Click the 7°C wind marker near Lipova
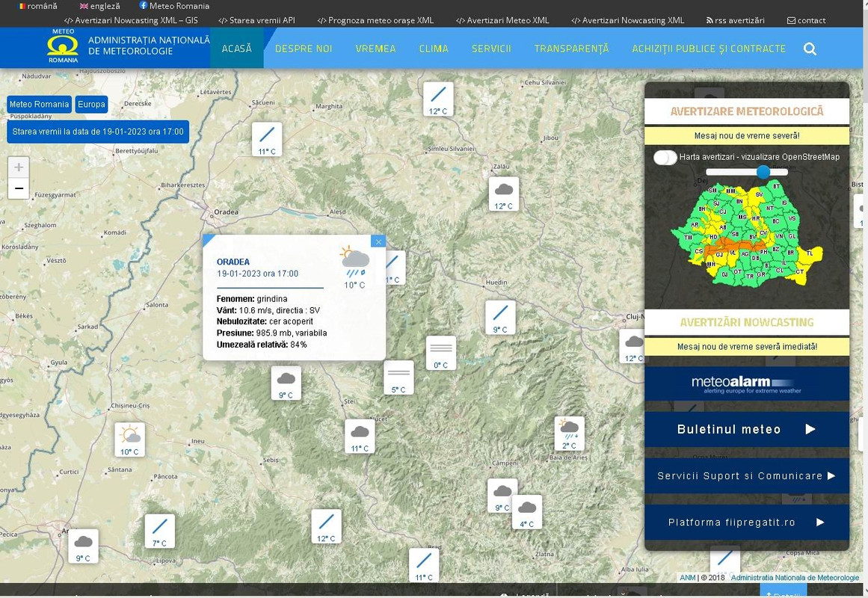 pyautogui.click(x=160, y=531)
